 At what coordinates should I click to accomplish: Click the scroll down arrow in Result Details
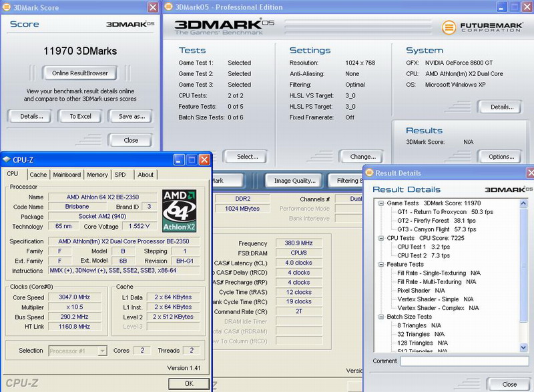[x=523, y=347]
